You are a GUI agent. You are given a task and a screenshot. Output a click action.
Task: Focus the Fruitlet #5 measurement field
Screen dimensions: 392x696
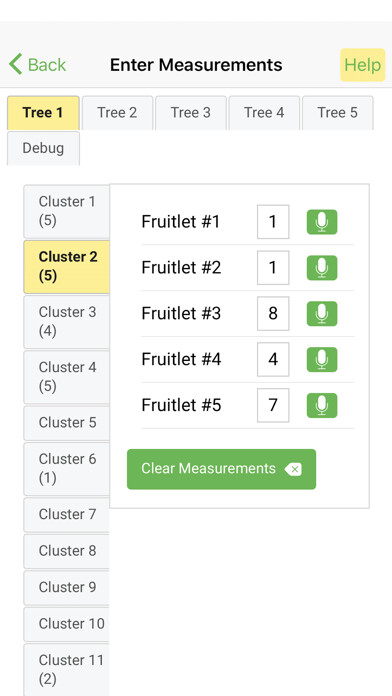coord(273,405)
